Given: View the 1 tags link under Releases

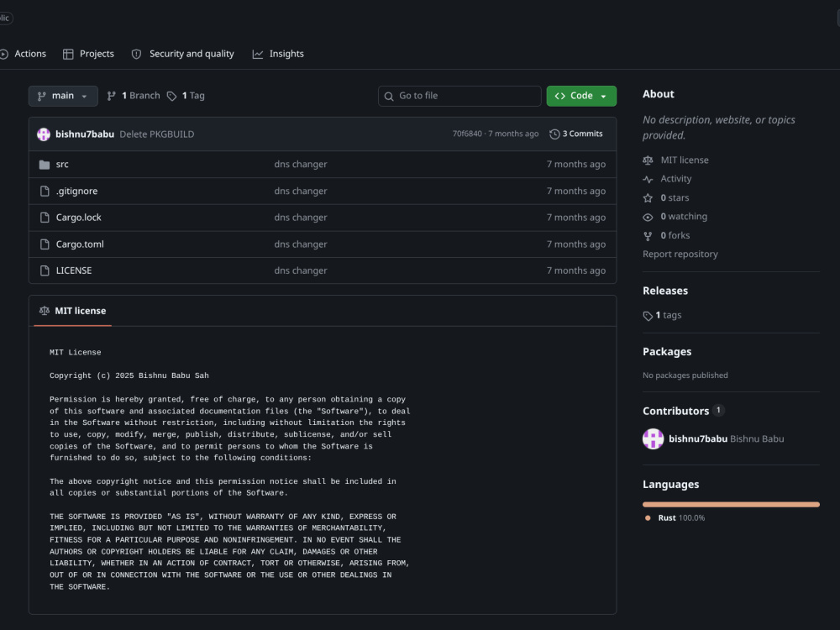Looking at the screenshot, I should [x=669, y=315].
